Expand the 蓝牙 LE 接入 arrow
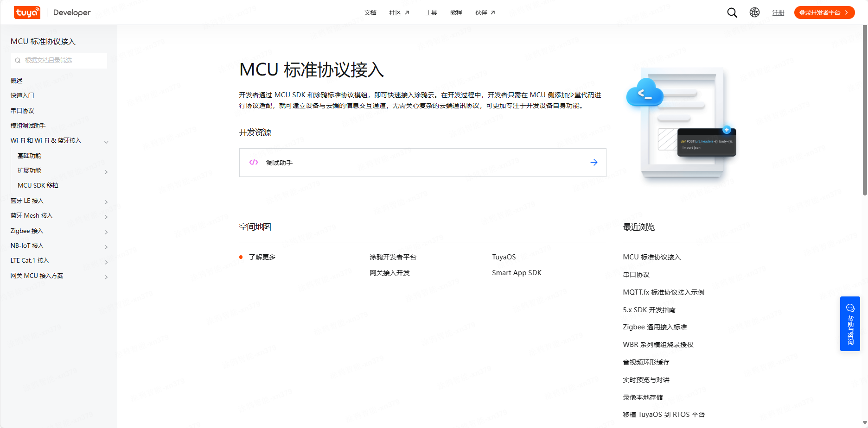This screenshot has height=428, width=868. click(x=106, y=202)
